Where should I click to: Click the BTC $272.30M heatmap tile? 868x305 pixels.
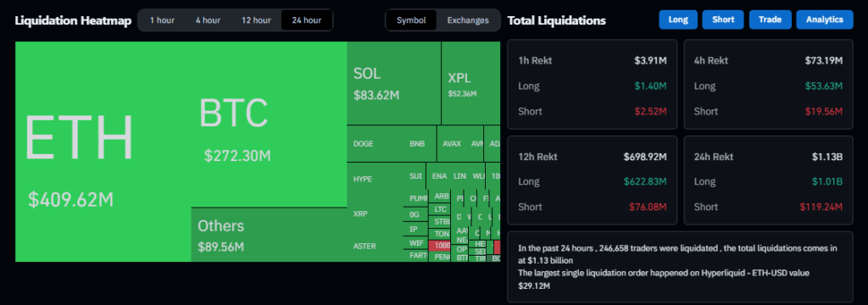269,125
